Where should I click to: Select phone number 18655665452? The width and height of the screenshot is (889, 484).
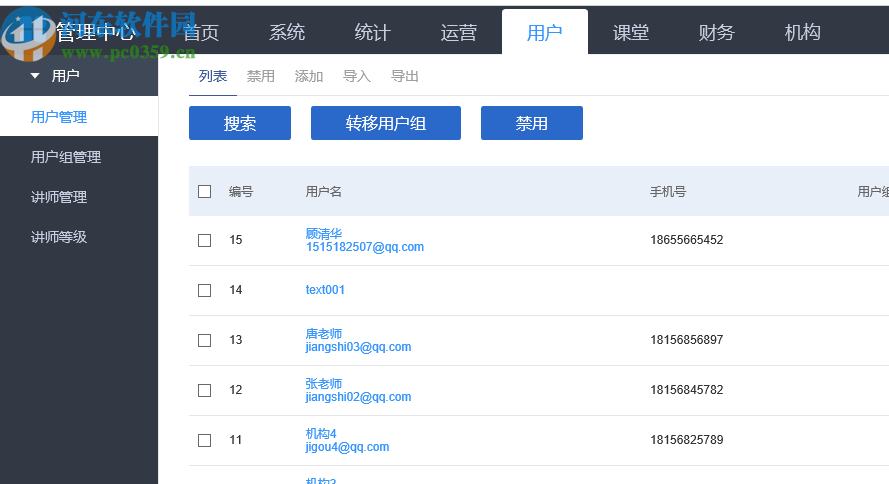point(687,240)
